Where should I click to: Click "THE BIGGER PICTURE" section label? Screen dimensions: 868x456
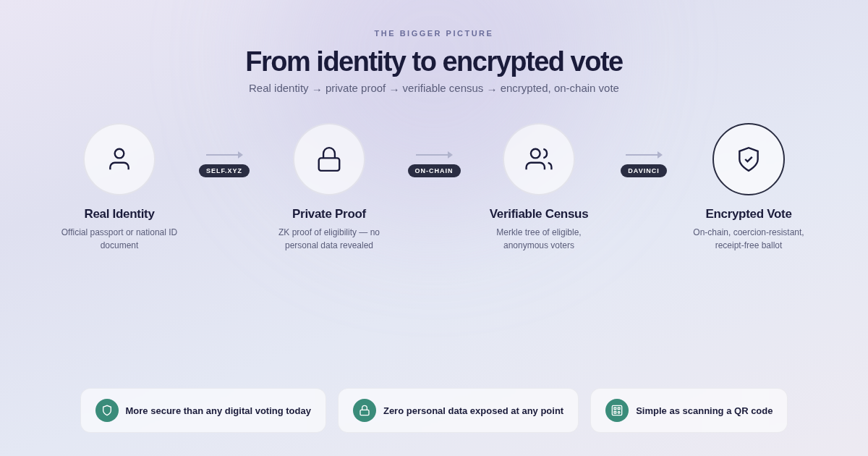point(434,33)
